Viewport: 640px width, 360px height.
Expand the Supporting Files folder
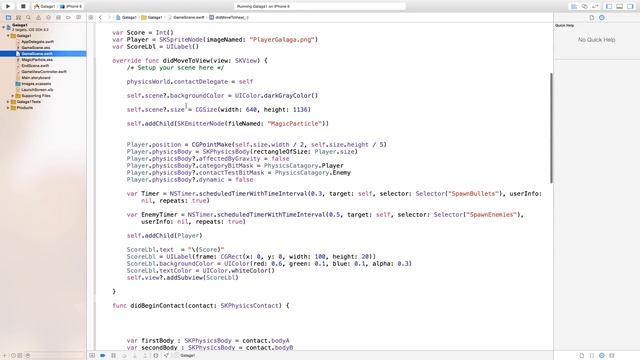click(13, 96)
